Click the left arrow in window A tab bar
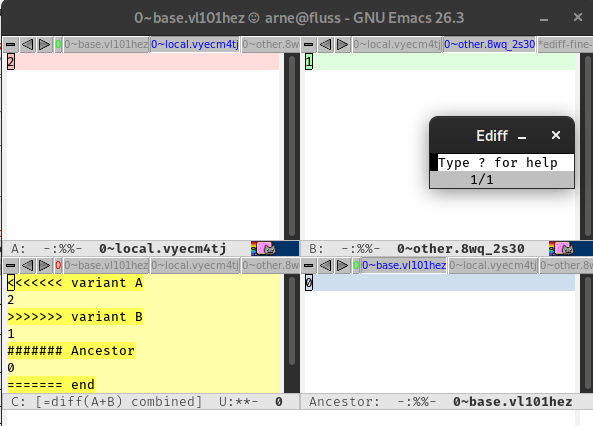The width and height of the screenshot is (593, 426). click(27, 45)
